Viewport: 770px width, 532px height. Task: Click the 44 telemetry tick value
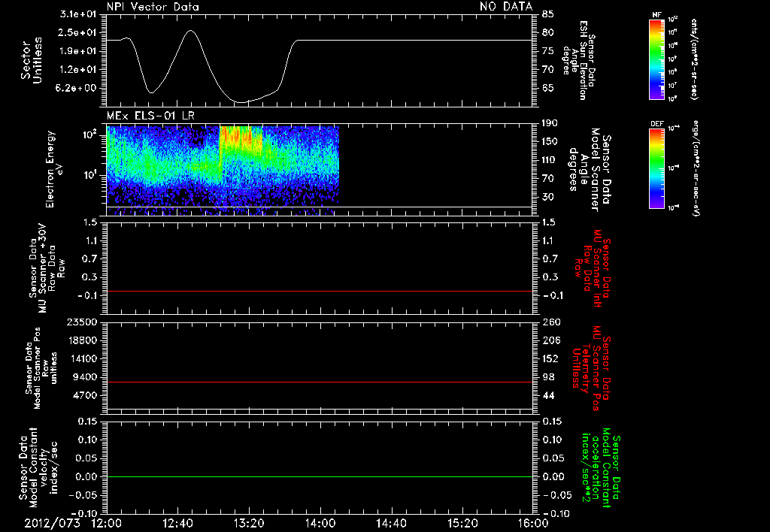pyautogui.click(x=547, y=395)
